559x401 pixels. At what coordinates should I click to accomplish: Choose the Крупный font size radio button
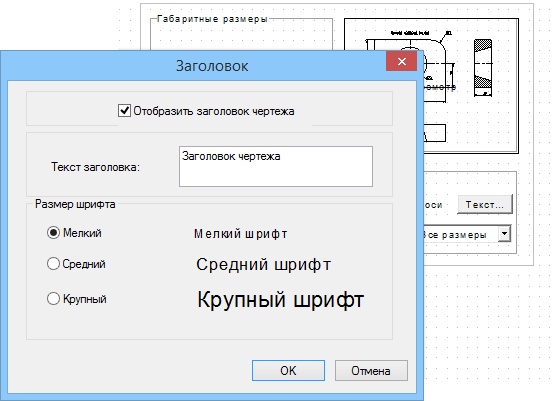pyautogui.click(x=53, y=298)
